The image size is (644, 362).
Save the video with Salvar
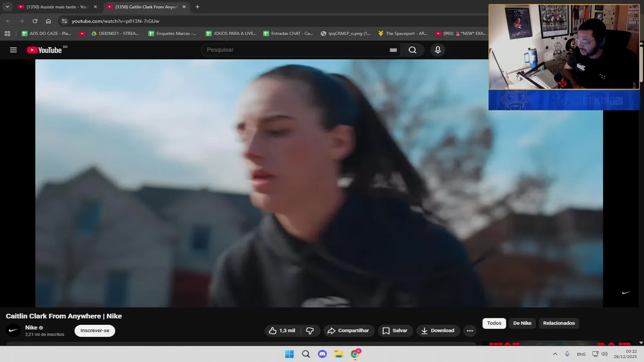coord(395,331)
